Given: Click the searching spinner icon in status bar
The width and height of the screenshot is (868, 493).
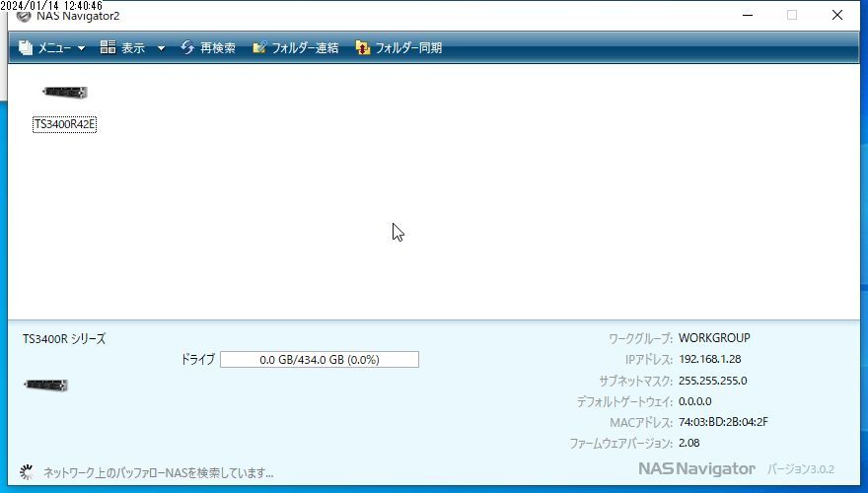Looking at the screenshot, I should pos(26,472).
